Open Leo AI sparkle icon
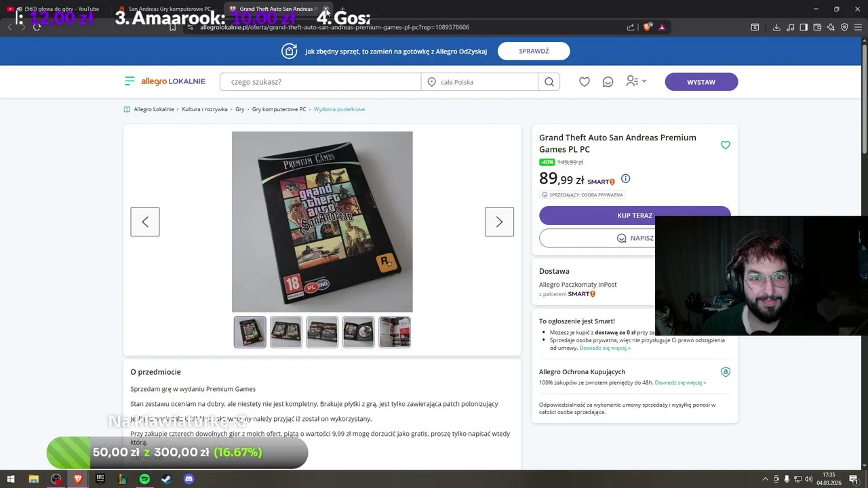 pos(831,27)
